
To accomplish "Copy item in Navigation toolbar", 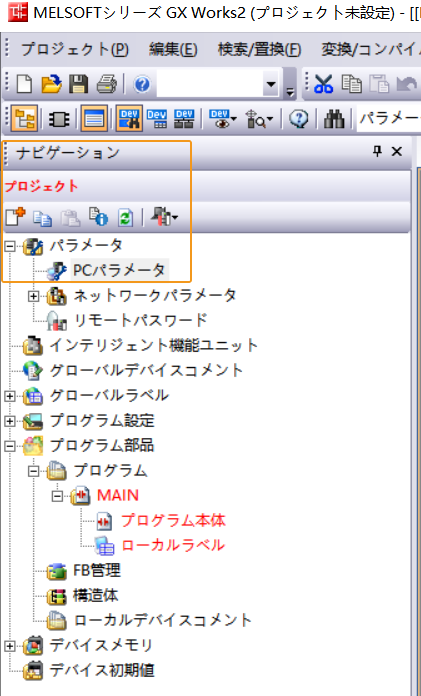I will pyautogui.click(x=43, y=218).
